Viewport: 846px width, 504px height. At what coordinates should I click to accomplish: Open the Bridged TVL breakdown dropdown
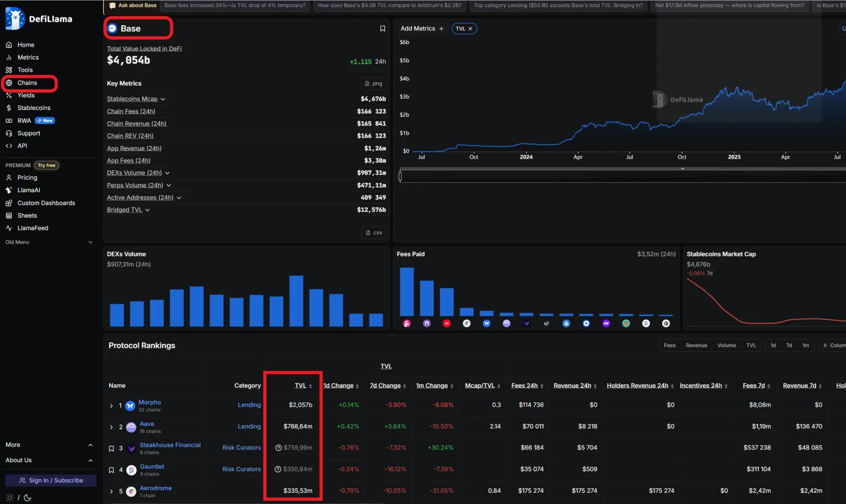pyautogui.click(x=147, y=209)
